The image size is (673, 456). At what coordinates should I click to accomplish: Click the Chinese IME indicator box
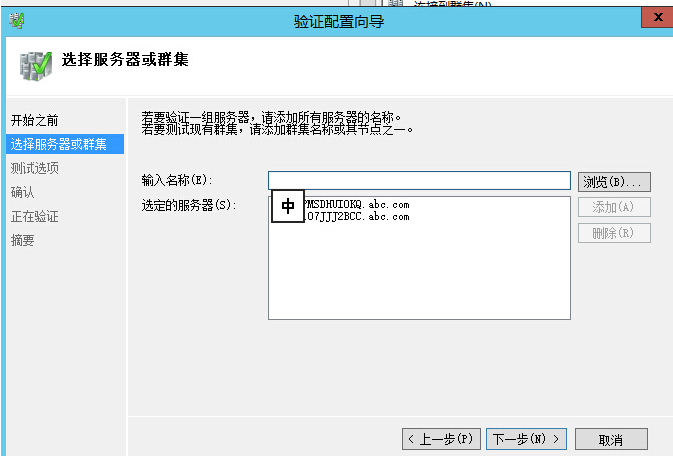[288, 206]
